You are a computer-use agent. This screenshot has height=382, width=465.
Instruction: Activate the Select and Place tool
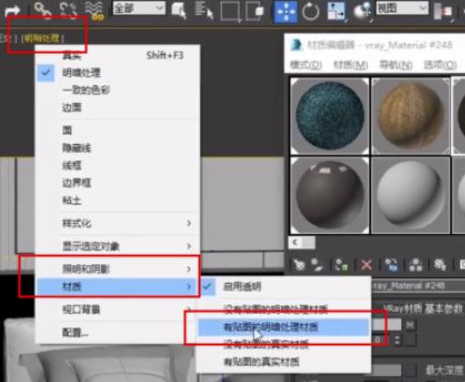362,11
